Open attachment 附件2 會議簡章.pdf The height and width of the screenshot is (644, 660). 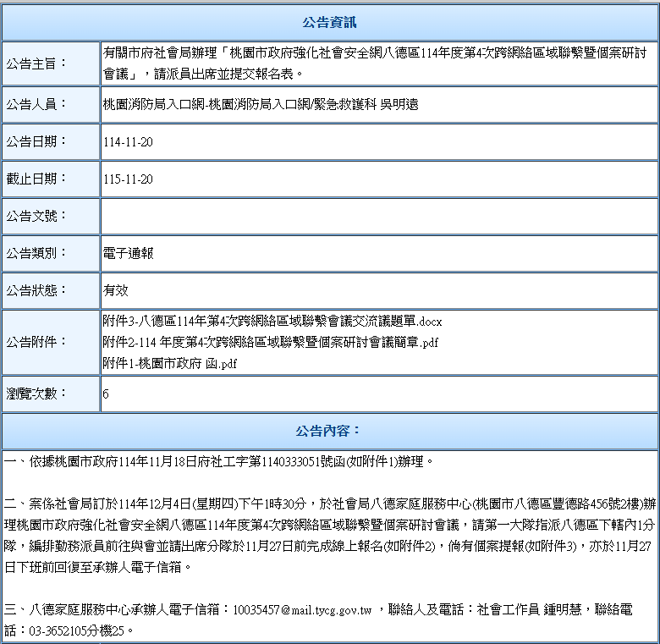pyautogui.click(x=269, y=343)
